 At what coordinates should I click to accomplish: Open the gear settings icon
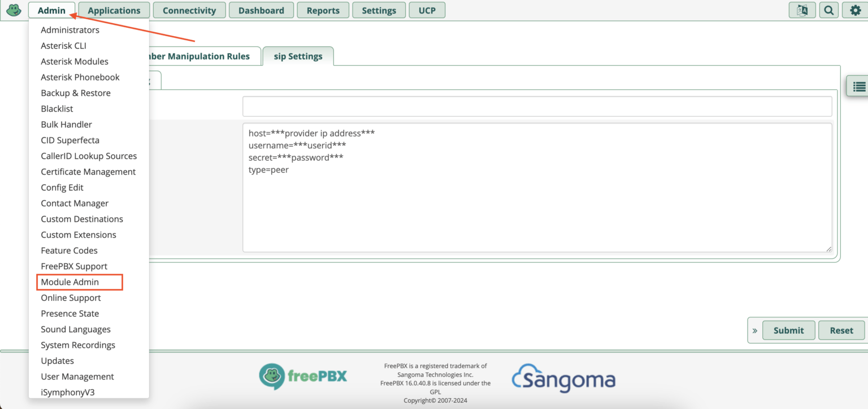[856, 10]
